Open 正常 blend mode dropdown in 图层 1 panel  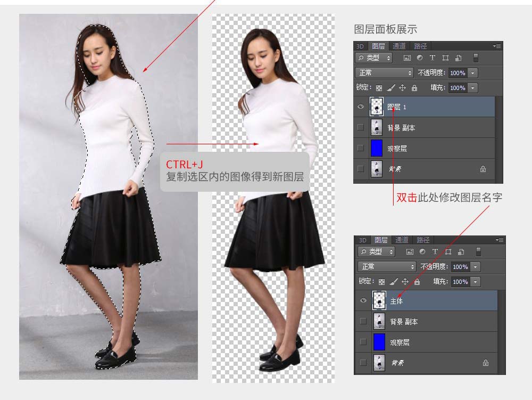pos(384,72)
